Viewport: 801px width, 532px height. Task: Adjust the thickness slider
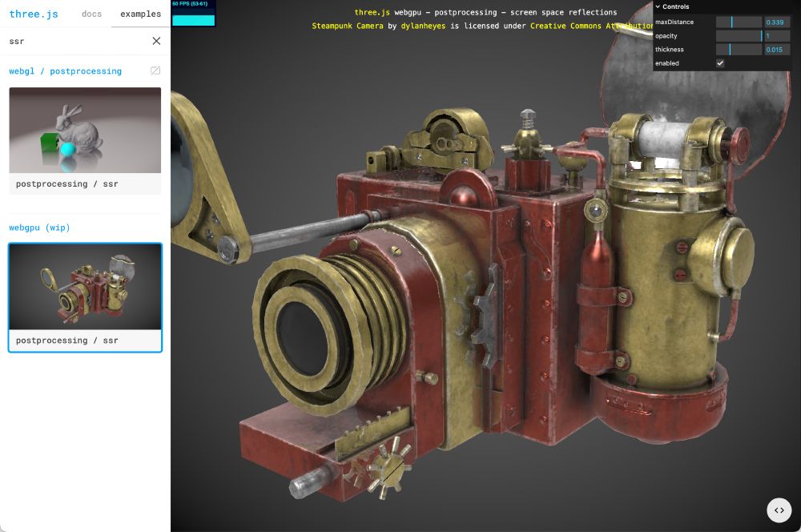pyautogui.click(x=739, y=50)
